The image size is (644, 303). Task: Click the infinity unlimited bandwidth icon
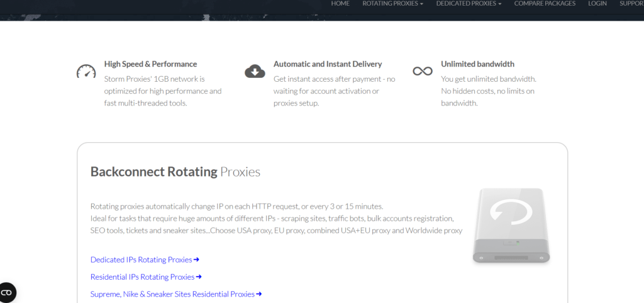(x=422, y=71)
